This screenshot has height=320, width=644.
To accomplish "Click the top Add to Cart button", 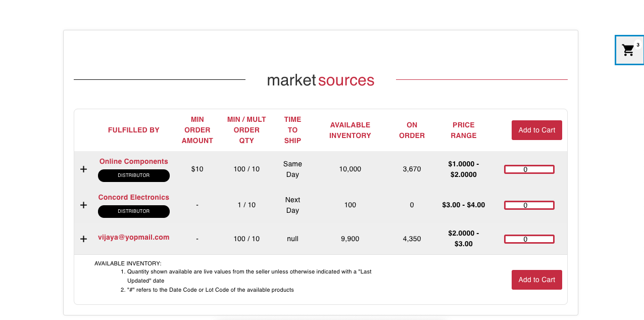I will (536, 130).
